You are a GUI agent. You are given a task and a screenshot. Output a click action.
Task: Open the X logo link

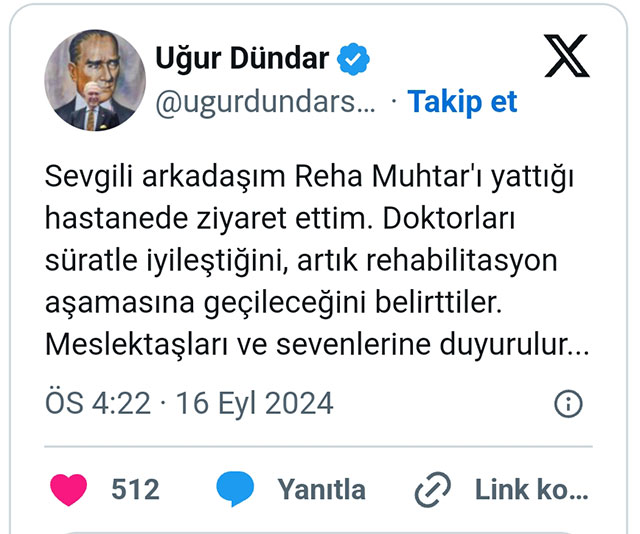(567, 56)
